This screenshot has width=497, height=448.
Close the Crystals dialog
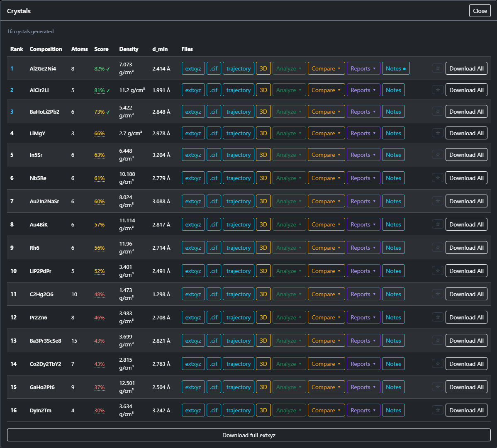point(480,11)
